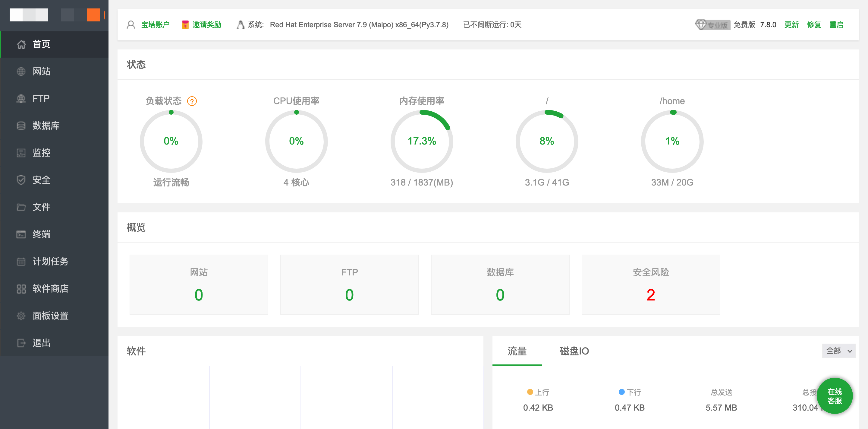Click the home icon next to 首页
868x429 pixels.
click(21, 44)
